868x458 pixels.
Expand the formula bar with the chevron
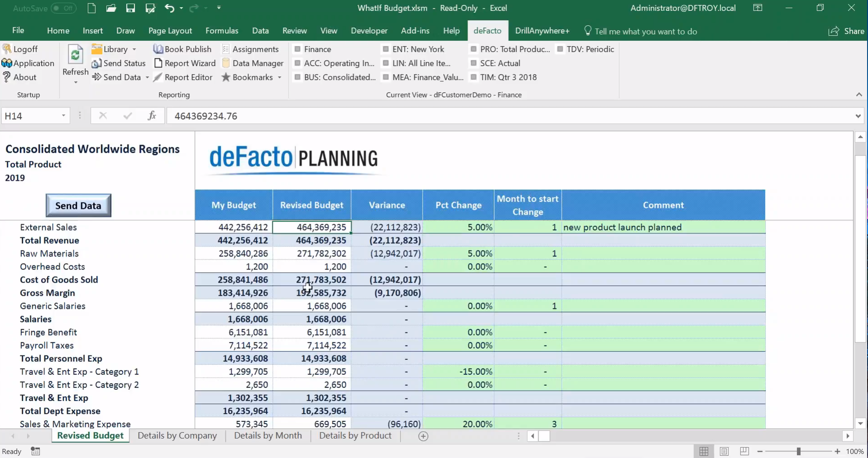coord(858,116)
